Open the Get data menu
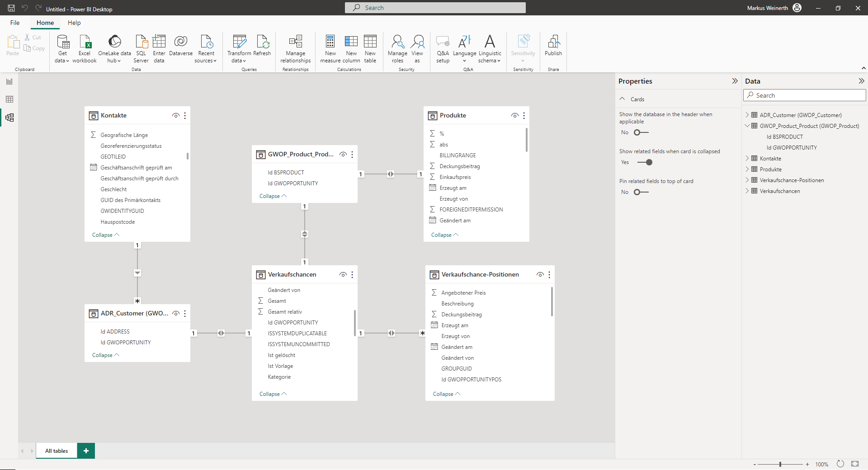 pyautogui.click(x=62, y=49)
